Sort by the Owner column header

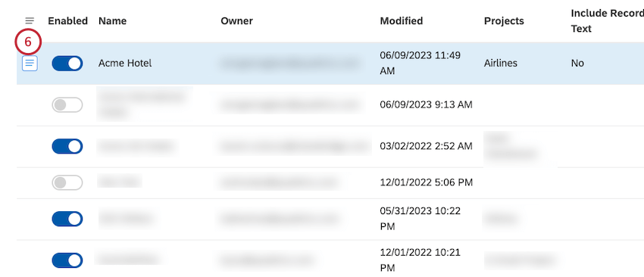tap(236, 20)
